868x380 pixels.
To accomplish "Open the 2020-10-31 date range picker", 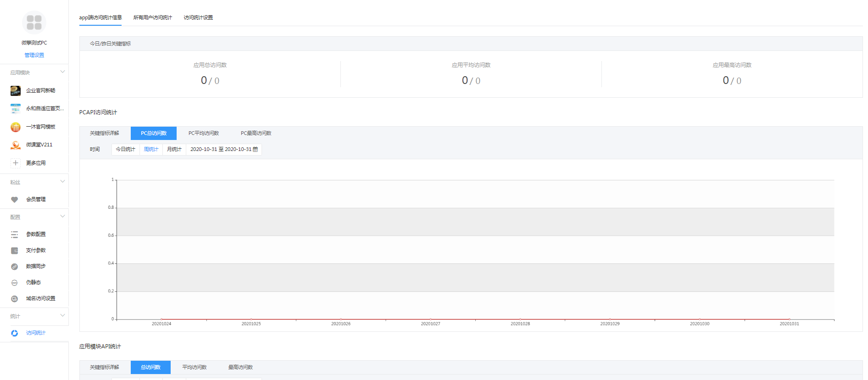I will (x=224, y=149).
